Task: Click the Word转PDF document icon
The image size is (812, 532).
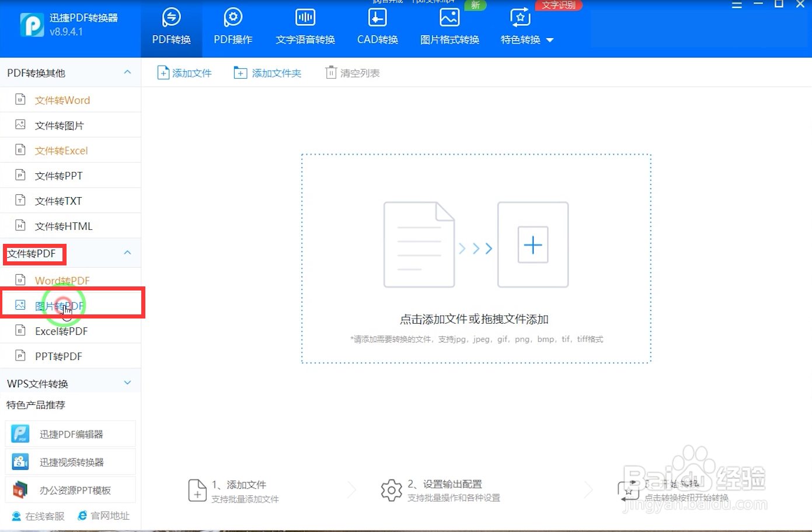Action: (20, 280)
